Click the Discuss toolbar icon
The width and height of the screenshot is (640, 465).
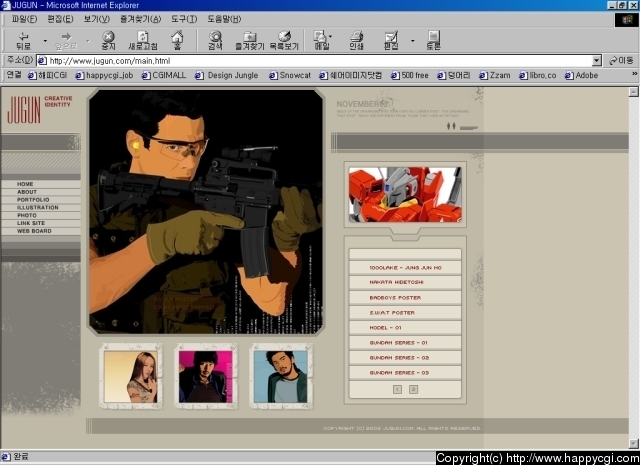pos(433,40)
